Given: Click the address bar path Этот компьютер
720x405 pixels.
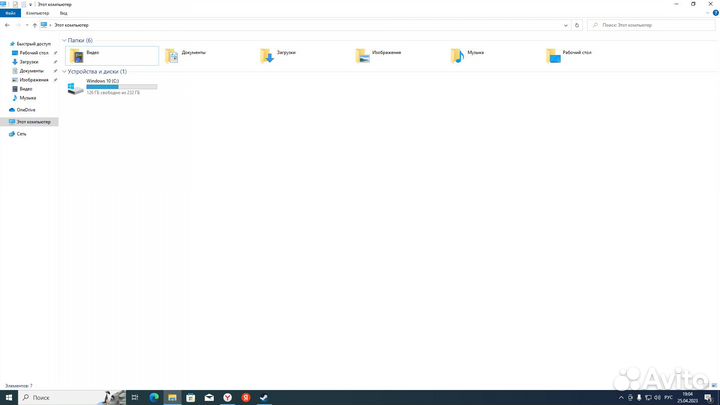Looking at the screenshot, I should 71,25.
